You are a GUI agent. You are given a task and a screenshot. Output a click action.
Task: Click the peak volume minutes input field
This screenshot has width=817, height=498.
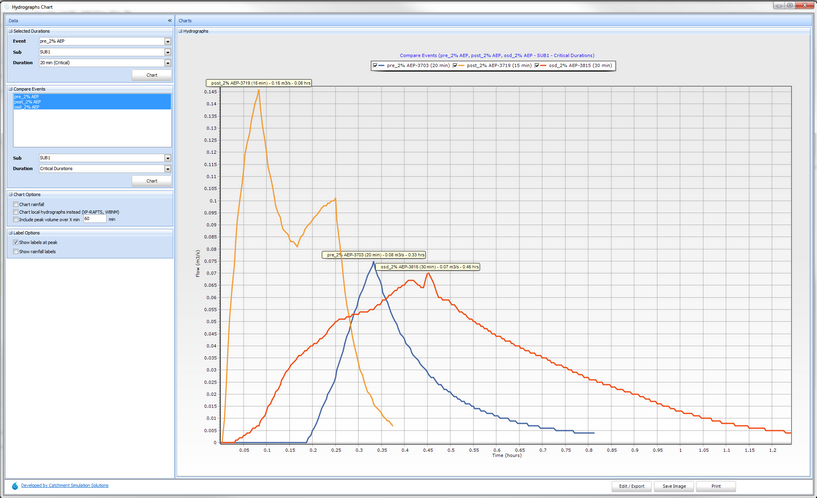pyautogui.click(x=94, y=219)
